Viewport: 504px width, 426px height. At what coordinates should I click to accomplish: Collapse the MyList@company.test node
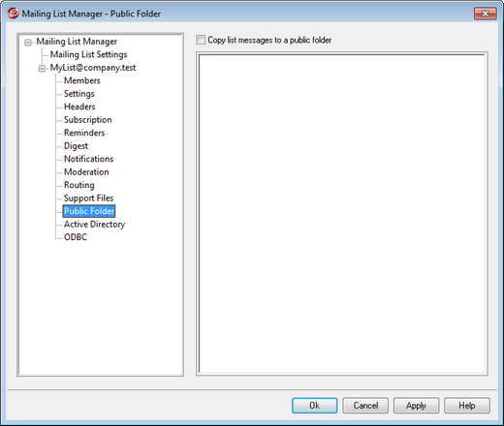click(42, 69)
